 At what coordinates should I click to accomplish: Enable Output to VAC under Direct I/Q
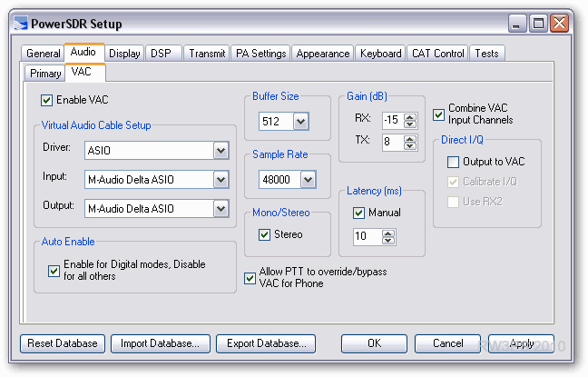point(453,162)
